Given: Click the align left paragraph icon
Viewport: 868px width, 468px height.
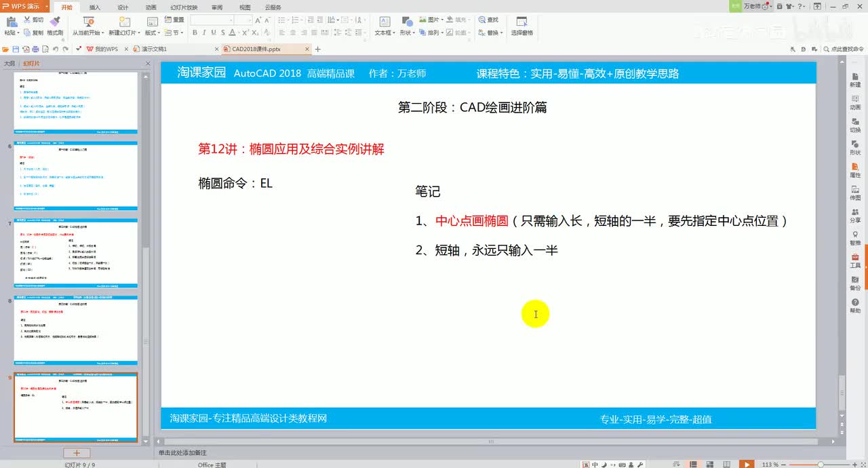Looking at the screenshot, I should coord(282,33).
